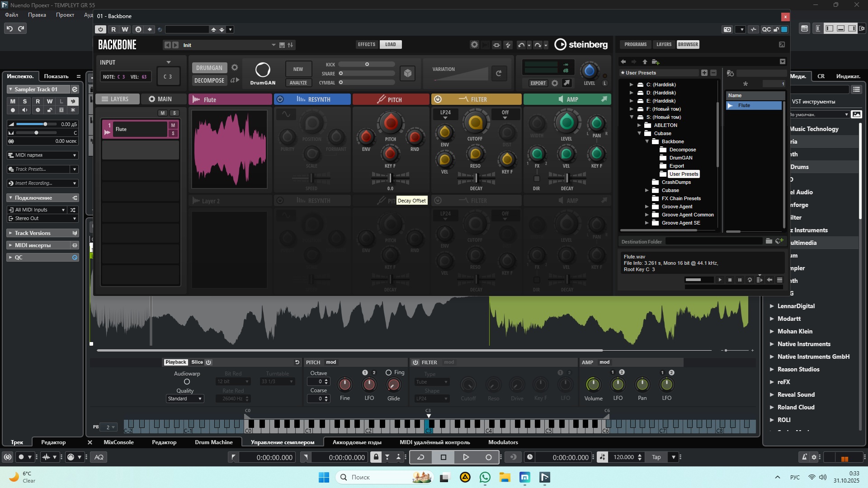Open the Quality Standard dropdown

coord(185,399)
